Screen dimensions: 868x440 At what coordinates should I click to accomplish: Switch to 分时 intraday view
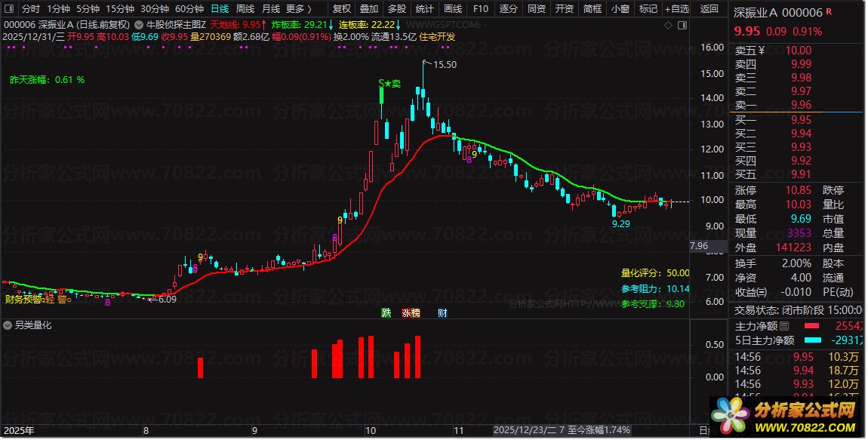[x=31, y=9]
